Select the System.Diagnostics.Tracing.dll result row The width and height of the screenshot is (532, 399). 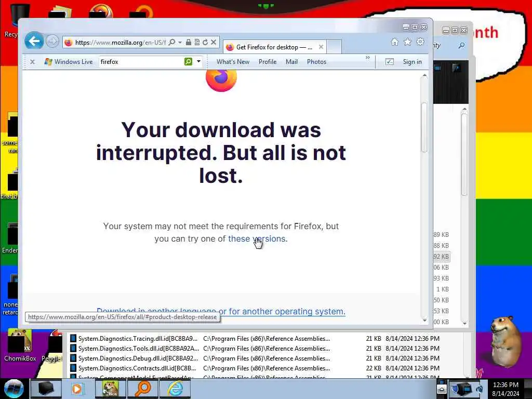coord(255,338)
